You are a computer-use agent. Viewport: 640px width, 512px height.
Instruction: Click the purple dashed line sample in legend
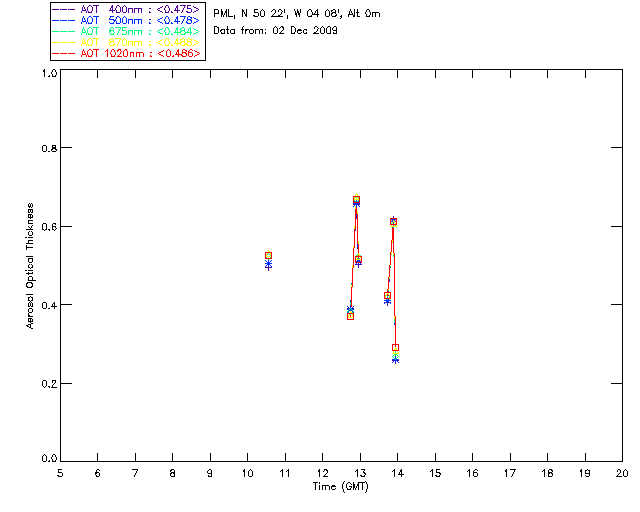(x=63, y=9)
